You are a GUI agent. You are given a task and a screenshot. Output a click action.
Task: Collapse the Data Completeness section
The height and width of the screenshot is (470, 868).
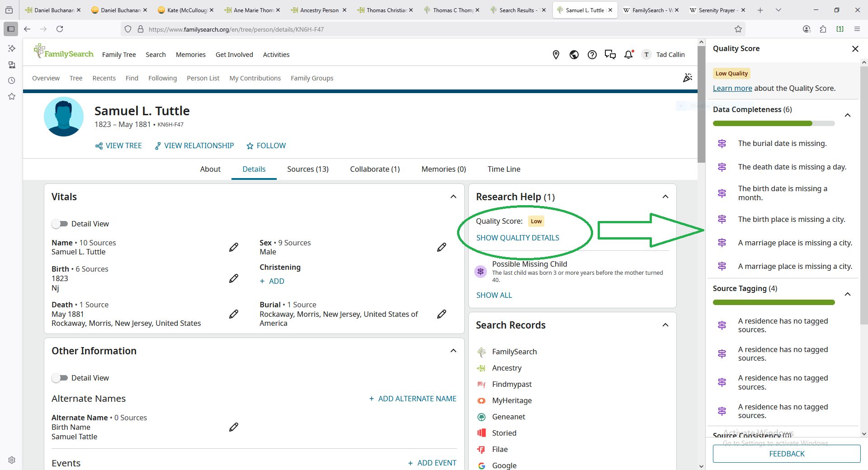tap(848, 115)
